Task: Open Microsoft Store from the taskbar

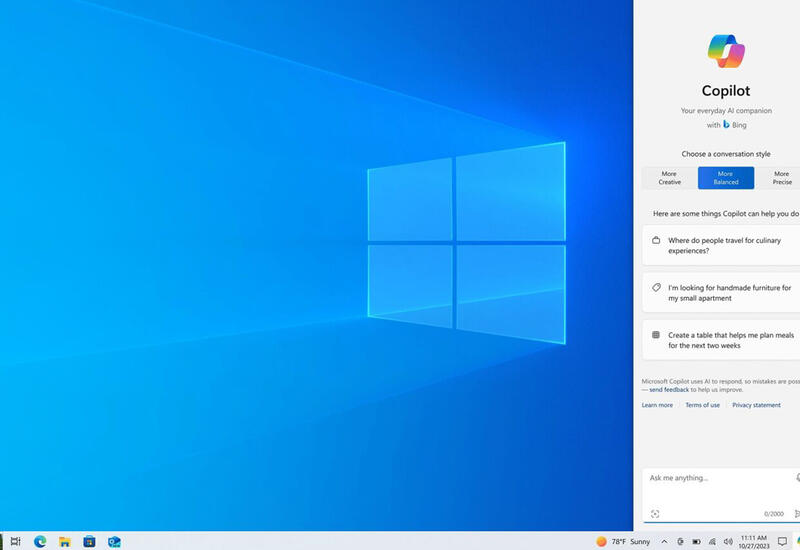Action: click(x=89, y=541)
